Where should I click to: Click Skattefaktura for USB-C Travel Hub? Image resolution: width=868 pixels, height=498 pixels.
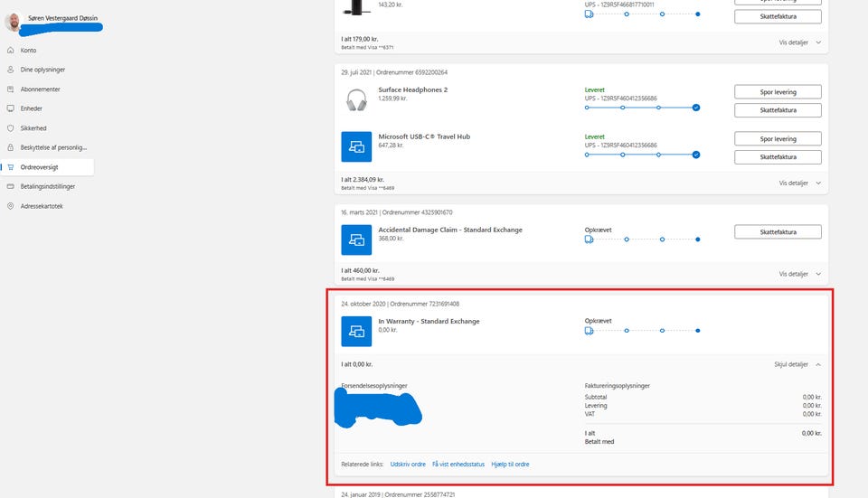tap(778, 157)
